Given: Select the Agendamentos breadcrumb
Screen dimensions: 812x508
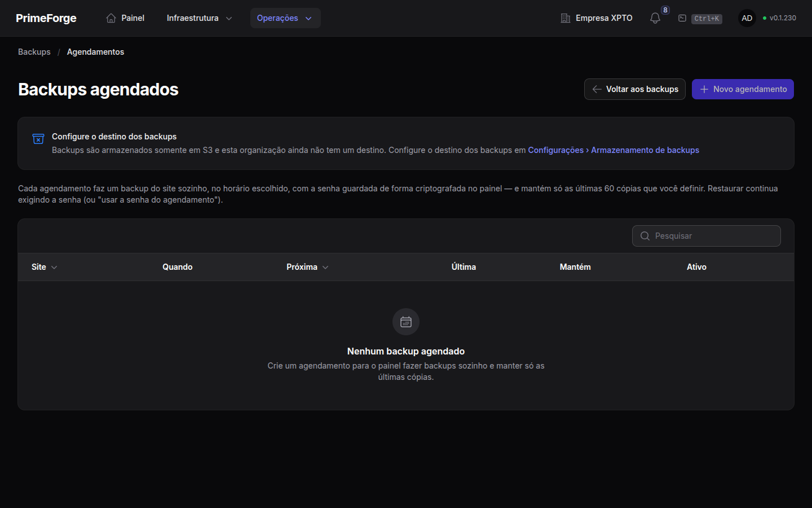Looking at the screenshot, I should [x=95, y=52].
